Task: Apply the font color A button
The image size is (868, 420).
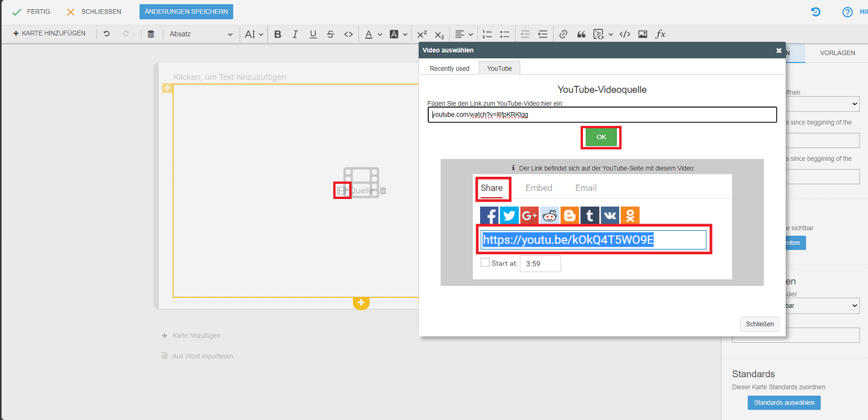Action: pos(368,34)
